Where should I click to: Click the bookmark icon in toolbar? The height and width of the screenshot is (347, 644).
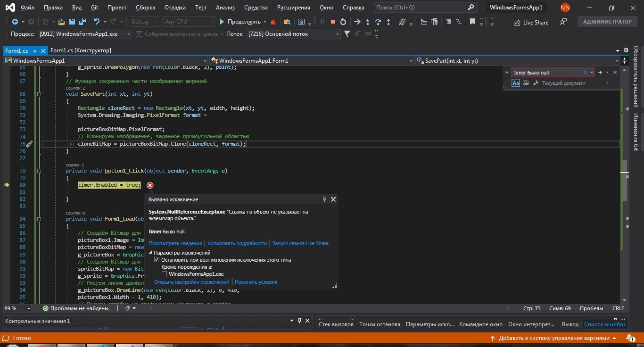click(x=472, y=22)
